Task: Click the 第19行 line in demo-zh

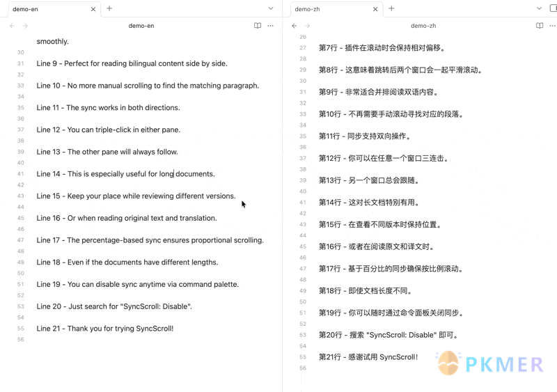Action: 391,313
